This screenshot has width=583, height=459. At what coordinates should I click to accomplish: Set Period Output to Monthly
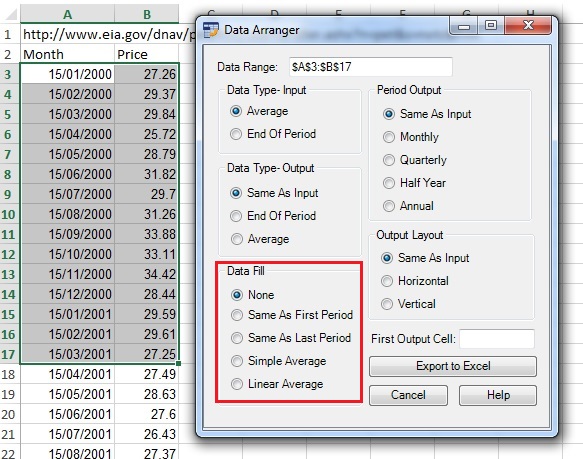point(411,137)
